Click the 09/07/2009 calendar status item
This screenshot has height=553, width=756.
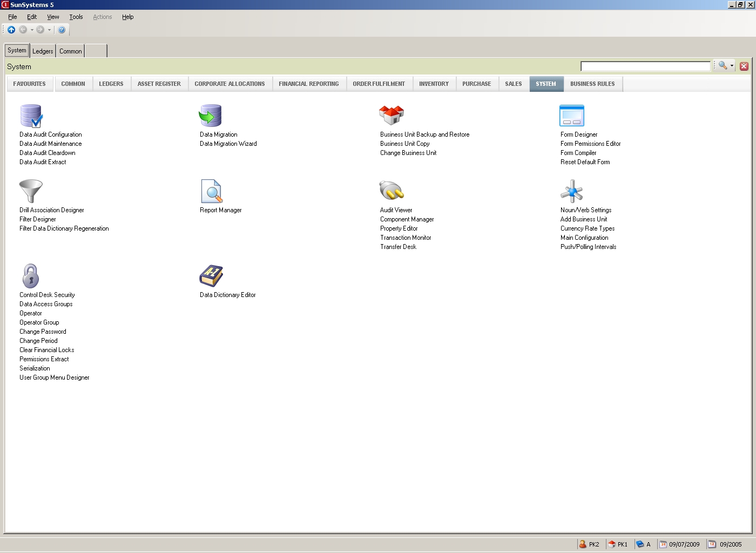(x=680, y=544)
